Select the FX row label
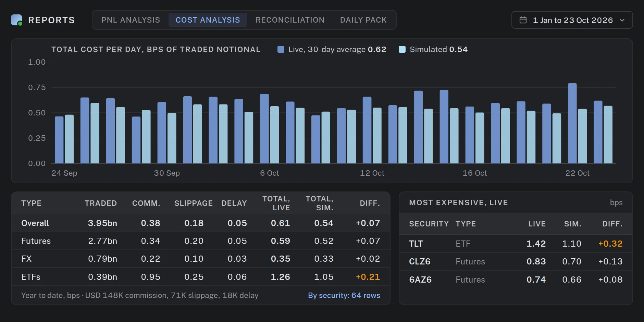Image resolution: width=644 pixels, height=322 pixels. (26, 259)
